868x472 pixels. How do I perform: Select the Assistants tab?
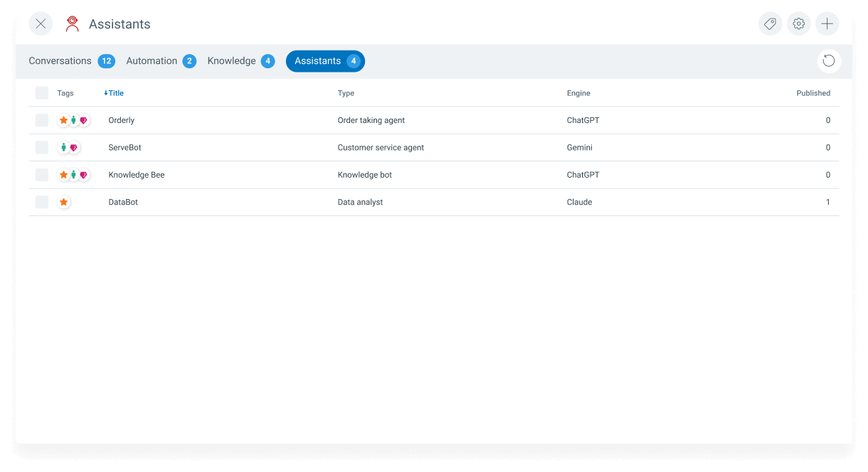pyautogui.click(x=325, y=61)
